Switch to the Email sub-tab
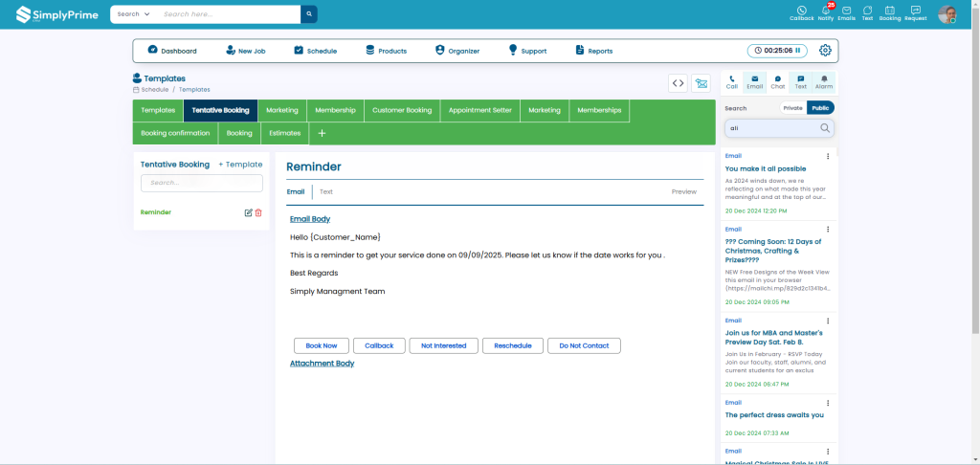 (x=296, y=192)
